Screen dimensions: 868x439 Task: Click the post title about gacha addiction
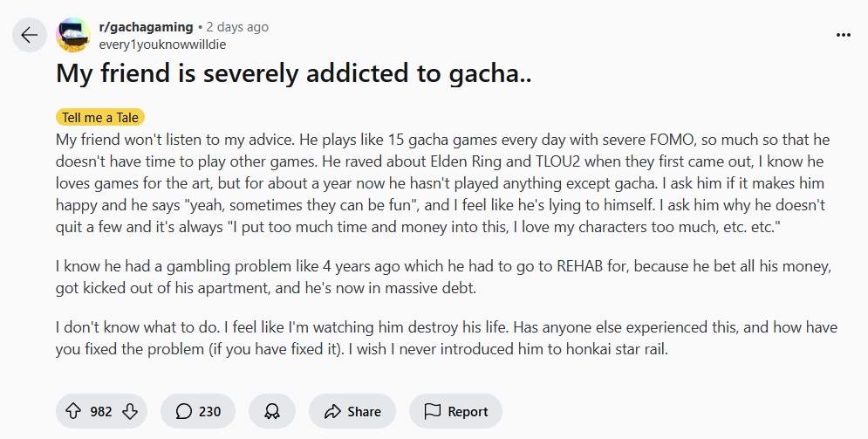(x=294, y=73)
